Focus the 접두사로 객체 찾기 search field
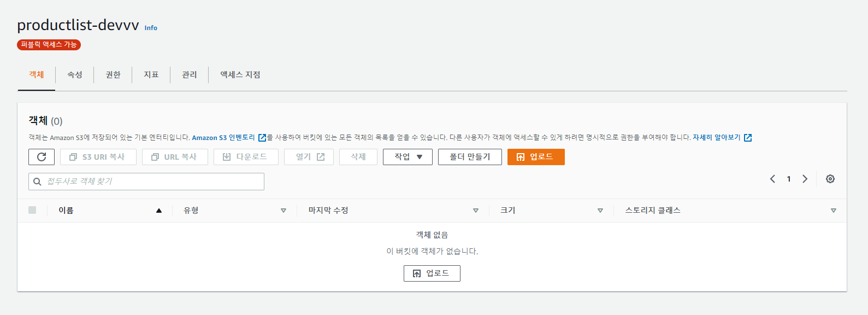 (x=146, y=182)
